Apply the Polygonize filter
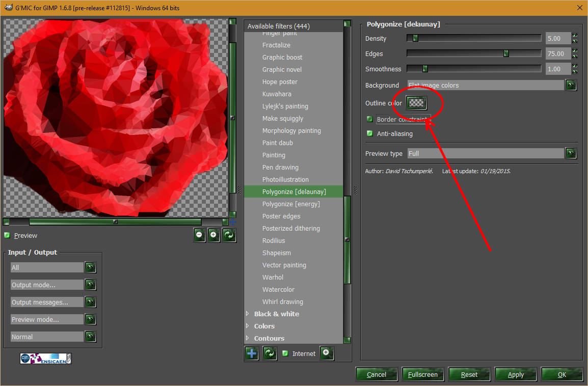 tap(516, 374)
